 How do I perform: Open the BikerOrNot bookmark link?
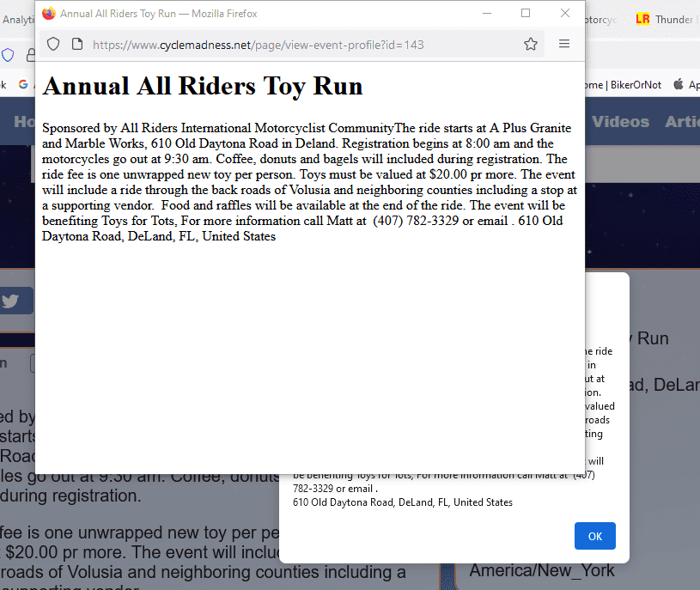coord(634,84)
